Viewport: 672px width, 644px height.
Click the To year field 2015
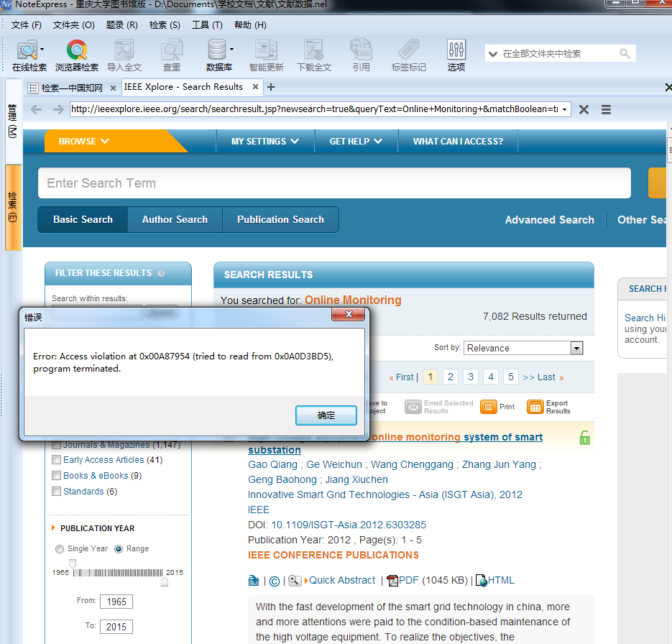116,627
